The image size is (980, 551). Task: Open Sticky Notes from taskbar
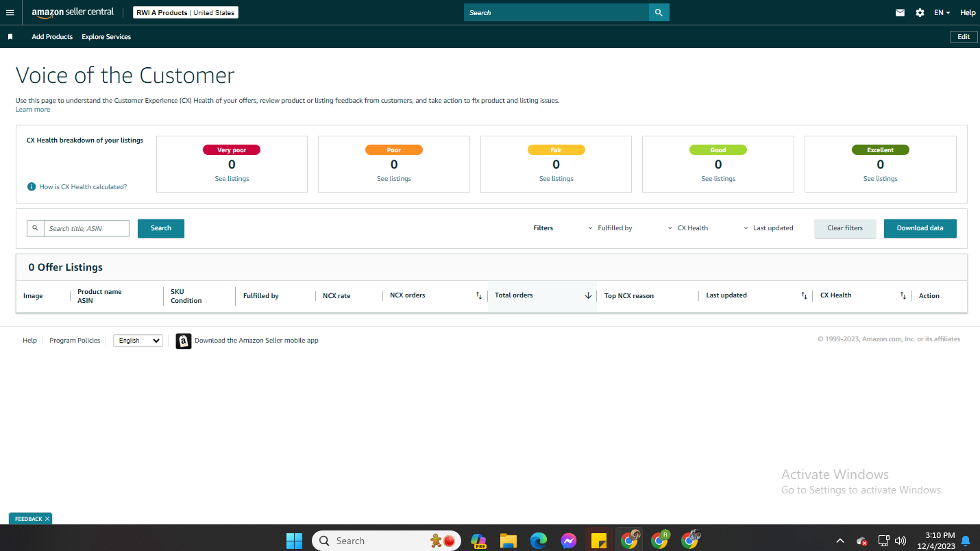pyautogui.click(x=599, y=541)
